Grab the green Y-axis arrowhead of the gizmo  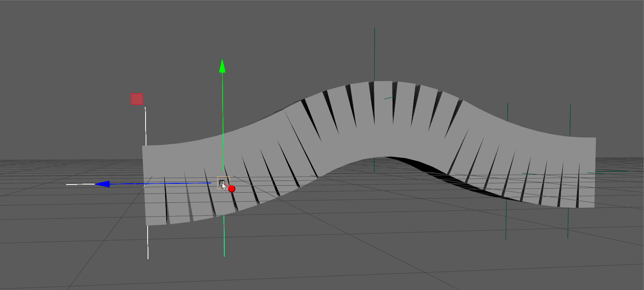pyautogui.click(x=222, y=66)
